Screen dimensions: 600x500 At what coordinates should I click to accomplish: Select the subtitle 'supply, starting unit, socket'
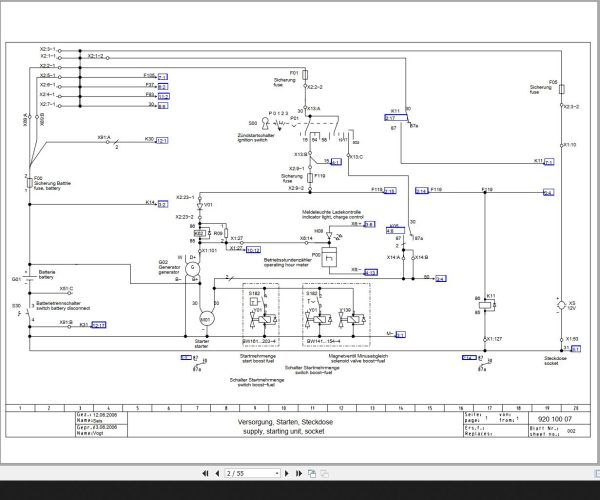click(x=284, y=431)
